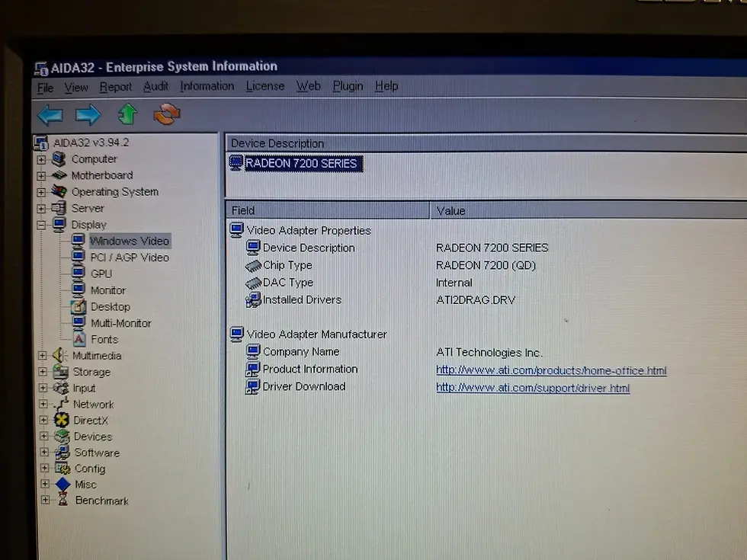
Task: Select the Windows Video tree item
Action: pos(130,241)
